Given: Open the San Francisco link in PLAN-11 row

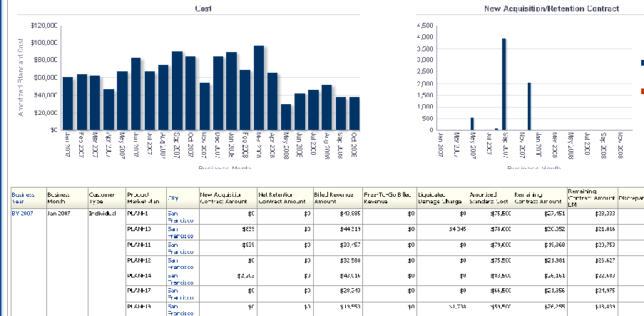Looking at the screenshot, I should [x=180, y=248].
